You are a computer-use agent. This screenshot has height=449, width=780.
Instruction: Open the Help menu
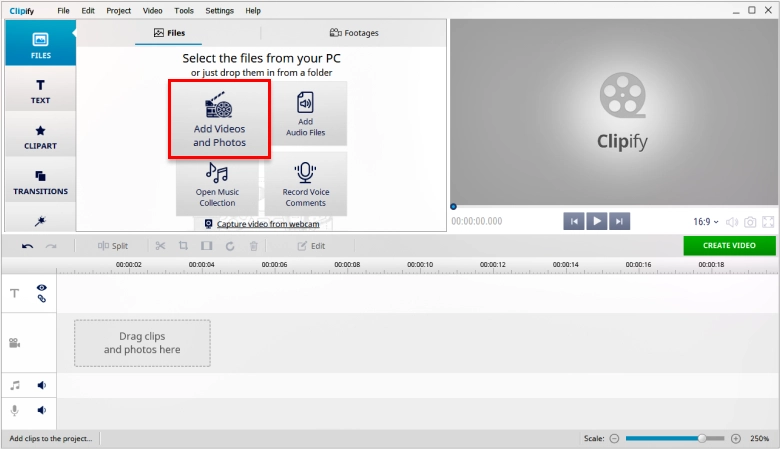click(253, 10)
